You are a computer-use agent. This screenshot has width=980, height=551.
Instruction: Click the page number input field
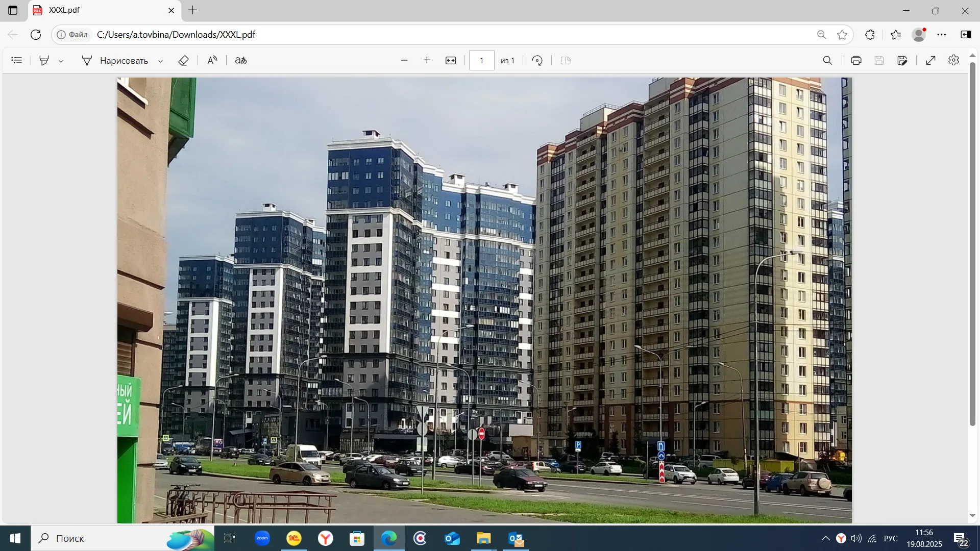(x=481, y=60)
